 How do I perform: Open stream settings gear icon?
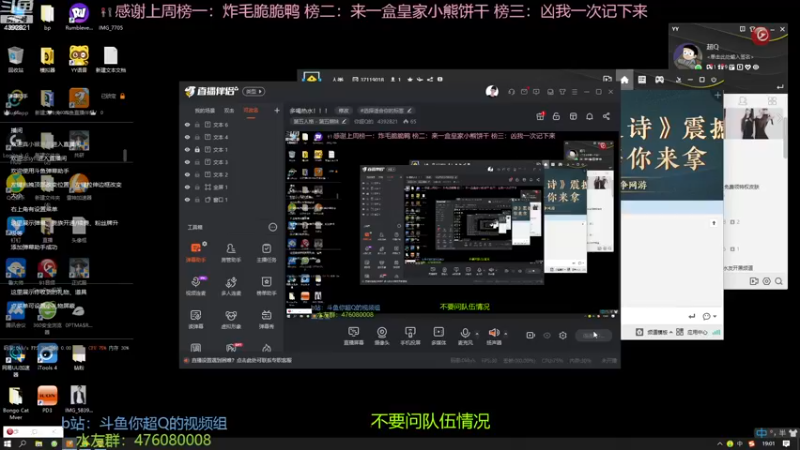(x=563, y=335)
